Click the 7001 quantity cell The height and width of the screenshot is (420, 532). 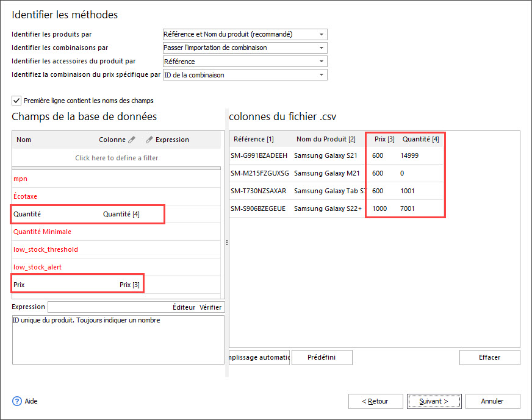tap(407, 208)
